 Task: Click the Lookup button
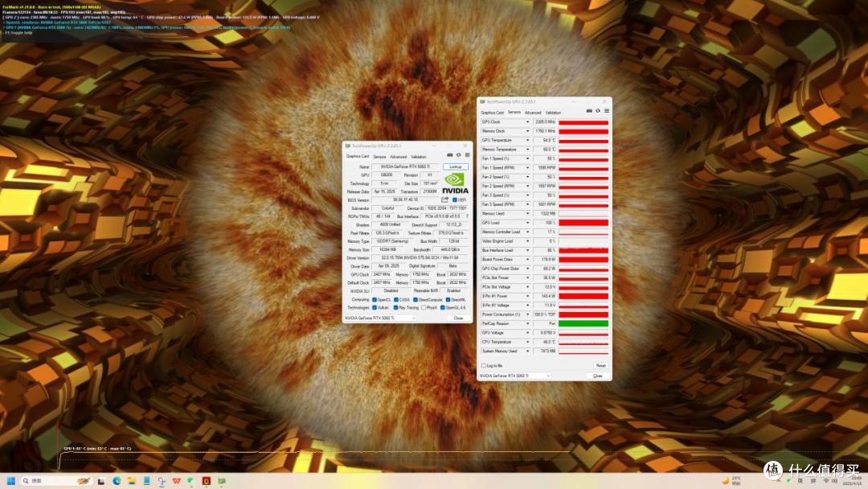coord(456,166)
